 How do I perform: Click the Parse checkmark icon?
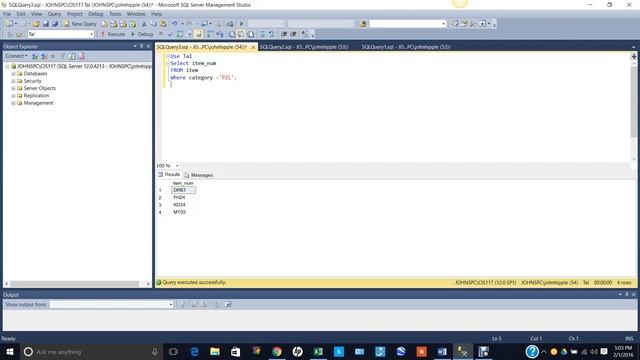[x=170, y=34]
